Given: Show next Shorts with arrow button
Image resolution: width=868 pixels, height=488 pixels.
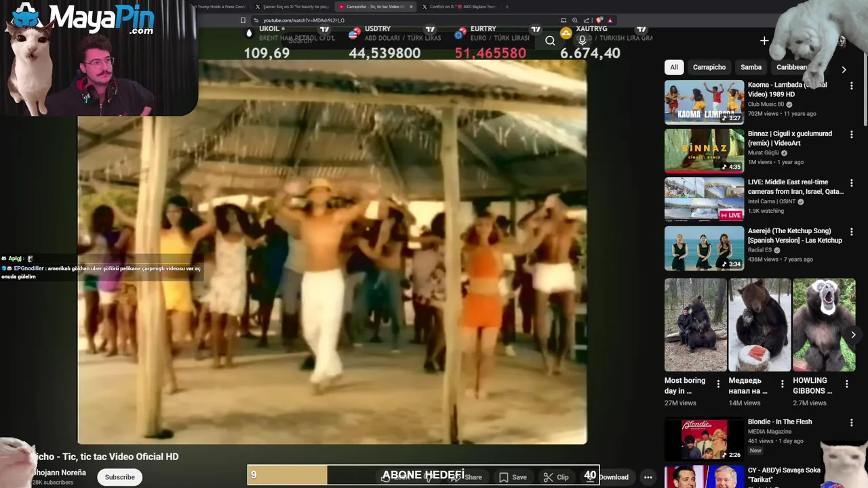Looking at the screenshot, I should pos(853,335).
